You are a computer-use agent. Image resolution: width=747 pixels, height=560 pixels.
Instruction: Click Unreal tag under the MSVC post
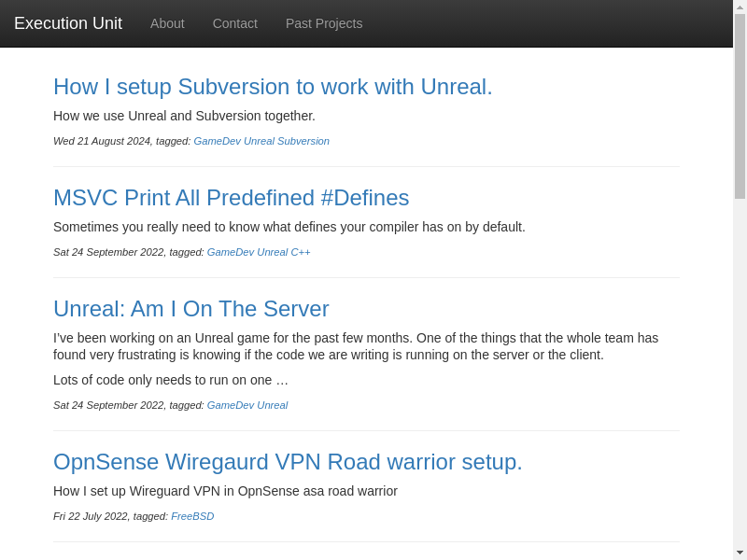(272, 252)
